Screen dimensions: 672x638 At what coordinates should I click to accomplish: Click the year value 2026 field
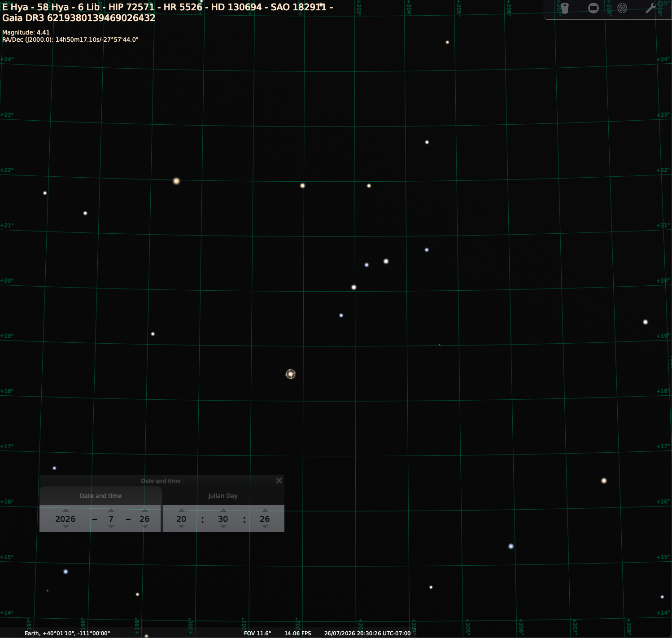click(x=65, y=519)
